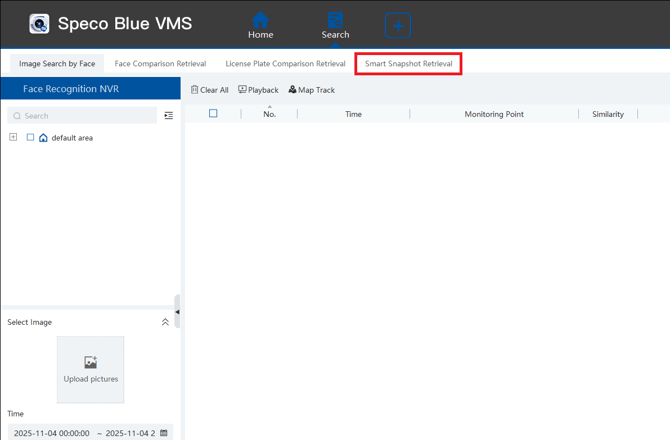Click the device list filter icon beside search
Screen dimensions: 670x440
coord(168,116)
